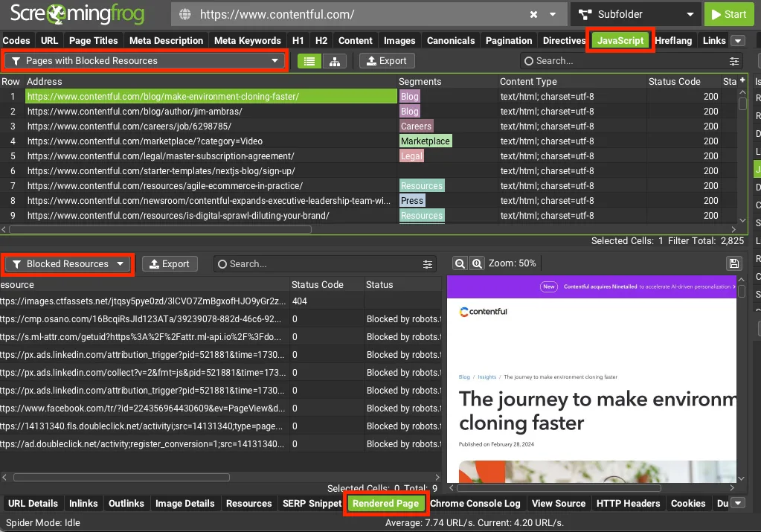Open lower search filter settings icon

click(x=428, y=264)
